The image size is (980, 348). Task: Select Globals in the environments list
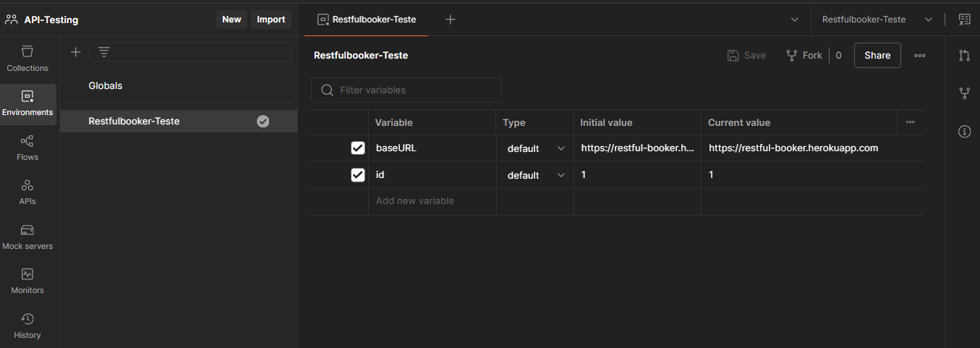(106, 85)
